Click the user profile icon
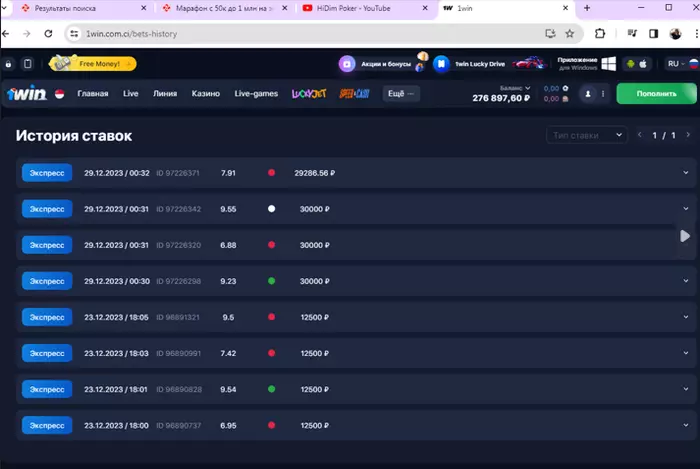700x469 pixels. (588, 94)
